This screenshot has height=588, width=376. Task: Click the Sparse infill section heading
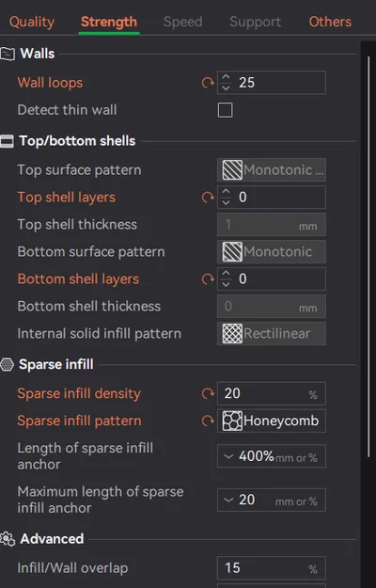click(56, 364)
